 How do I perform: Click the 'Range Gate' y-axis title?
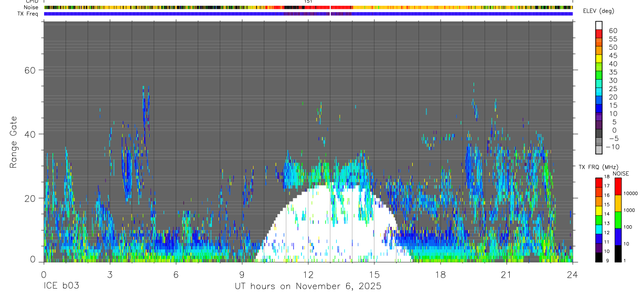click(14, 142)
